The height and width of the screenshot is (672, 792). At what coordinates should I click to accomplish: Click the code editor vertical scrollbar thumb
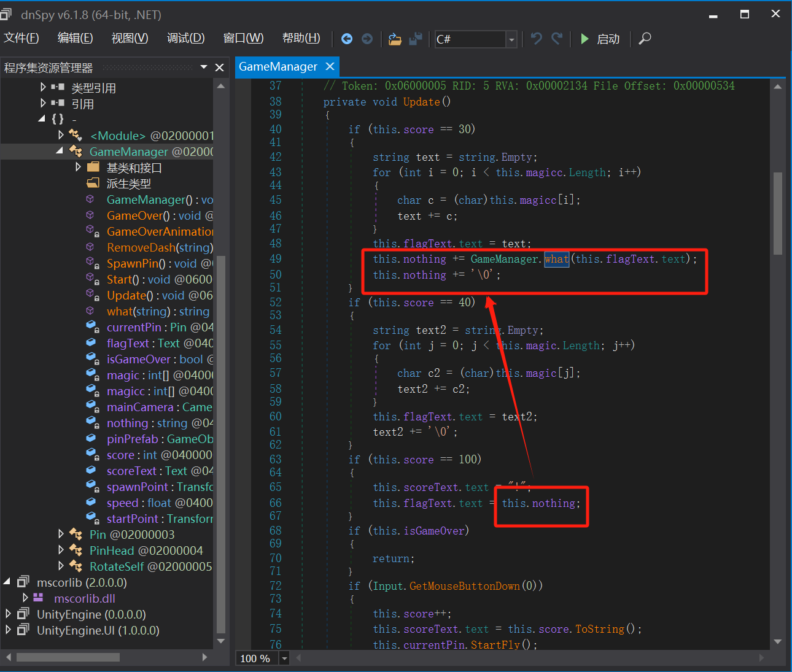tap(777, 213)
